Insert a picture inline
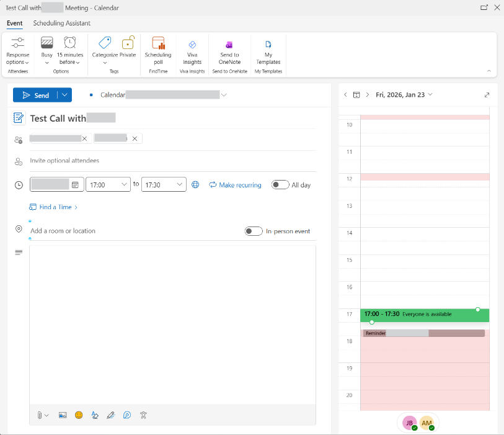 coord(63,415)
